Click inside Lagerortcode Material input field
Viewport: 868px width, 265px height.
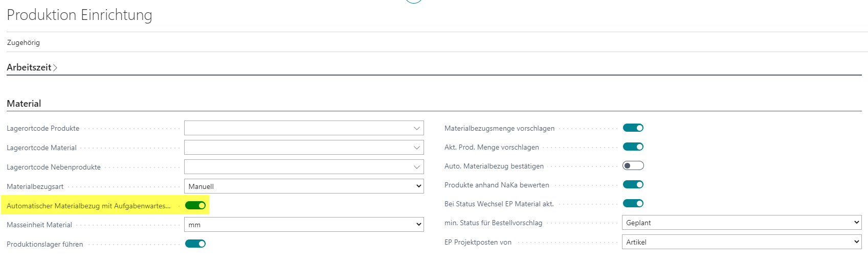[x=298, y=148]
